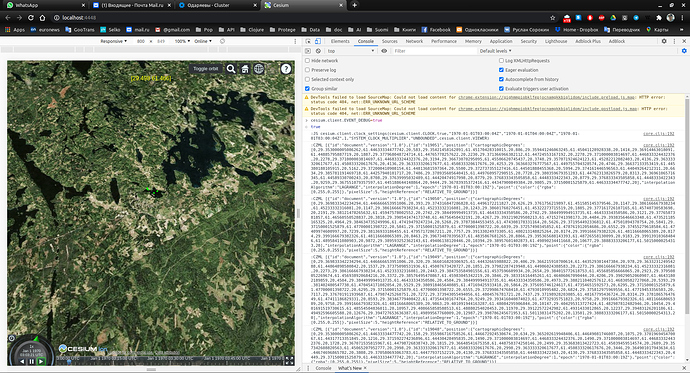Open the top JavaScript context dropdown
This screenshot has width=690, height=373.
pos(351,51)
